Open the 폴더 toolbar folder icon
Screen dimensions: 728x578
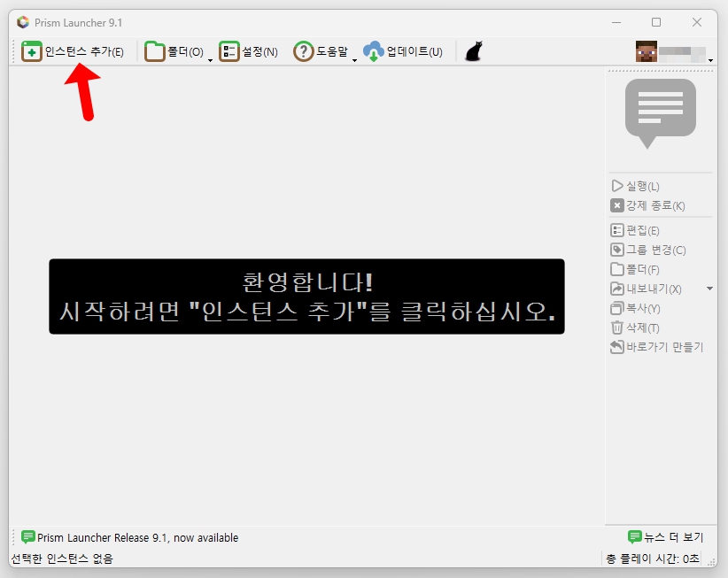154,52
